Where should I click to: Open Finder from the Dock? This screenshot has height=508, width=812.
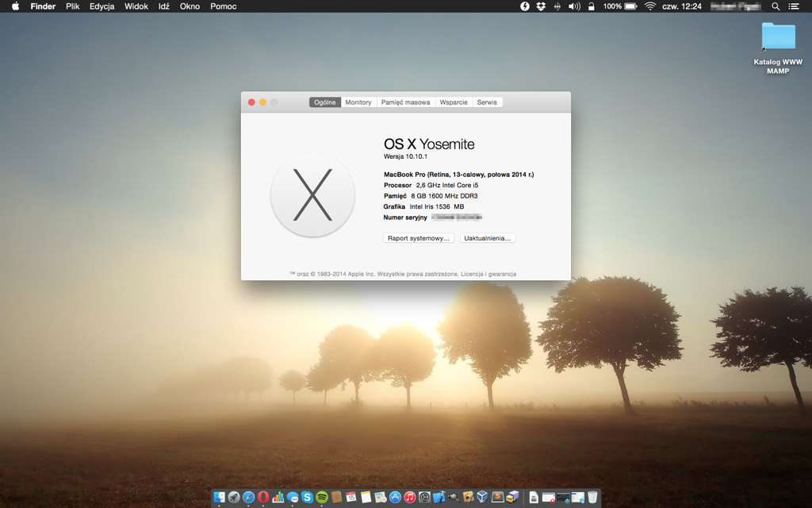click(x=219, y=497)
